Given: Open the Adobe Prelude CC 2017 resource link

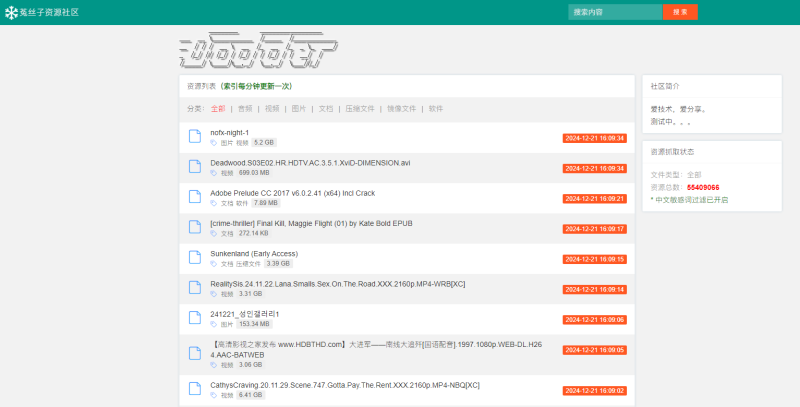Looking at the screenshot, I should (292, 192).
